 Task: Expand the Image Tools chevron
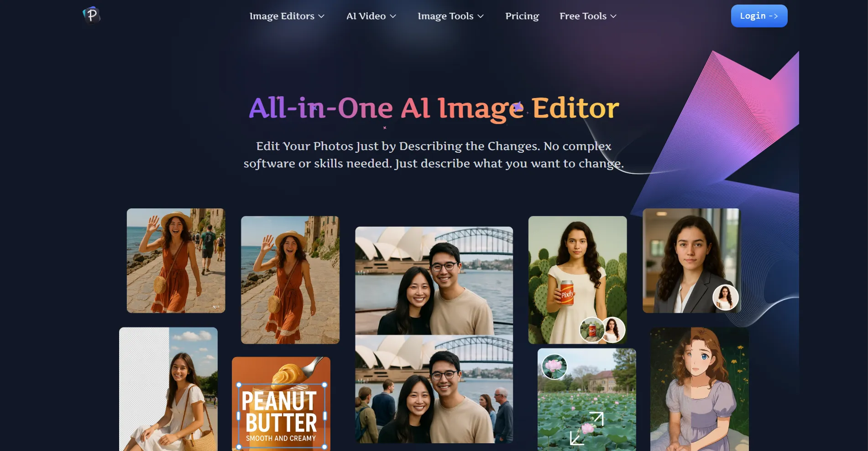(x=481, y=16)
